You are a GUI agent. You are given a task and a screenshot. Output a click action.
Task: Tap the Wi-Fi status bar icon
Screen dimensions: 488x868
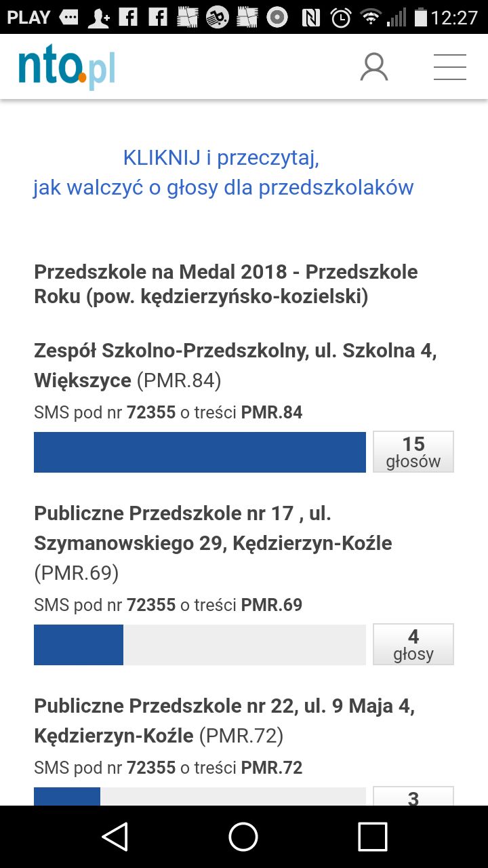[x=370, y=17]
